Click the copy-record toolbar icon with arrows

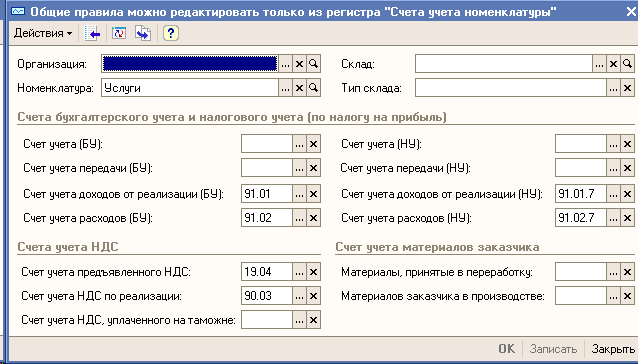pos(143,33)
